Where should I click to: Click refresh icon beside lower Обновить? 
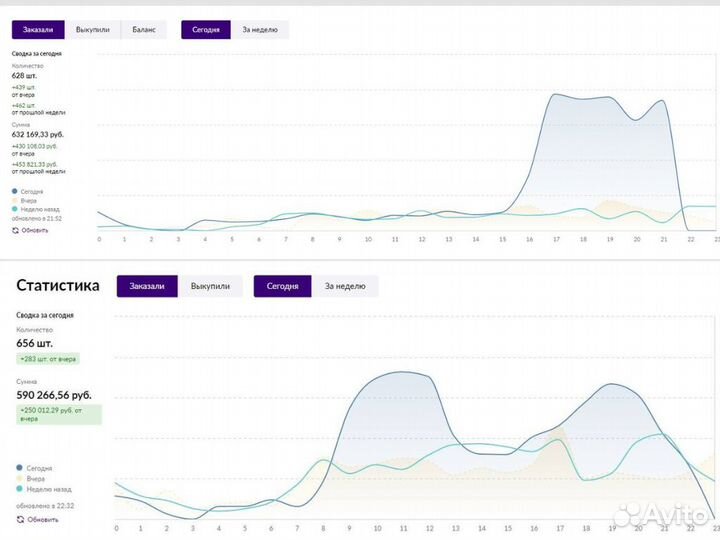point(21,519)
